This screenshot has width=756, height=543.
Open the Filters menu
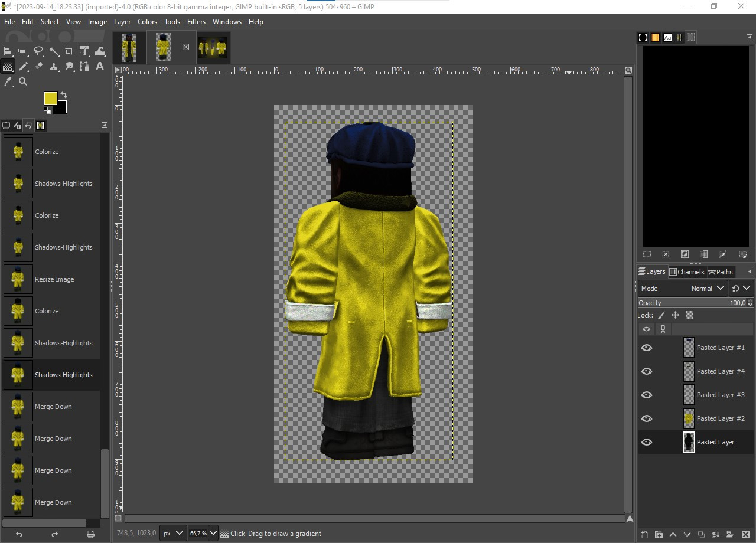coord(196,22)
